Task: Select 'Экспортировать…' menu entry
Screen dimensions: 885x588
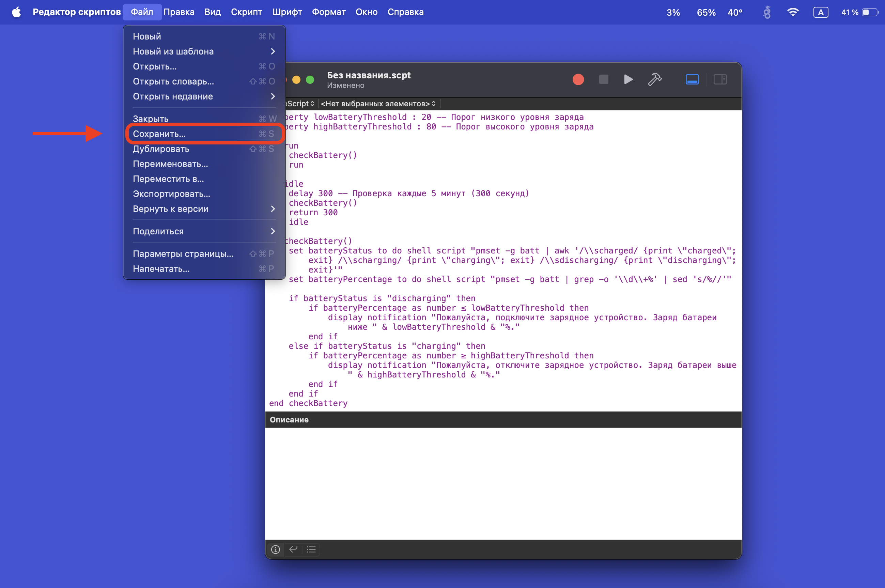Action: pyautogui.click(x=171, y=194)
